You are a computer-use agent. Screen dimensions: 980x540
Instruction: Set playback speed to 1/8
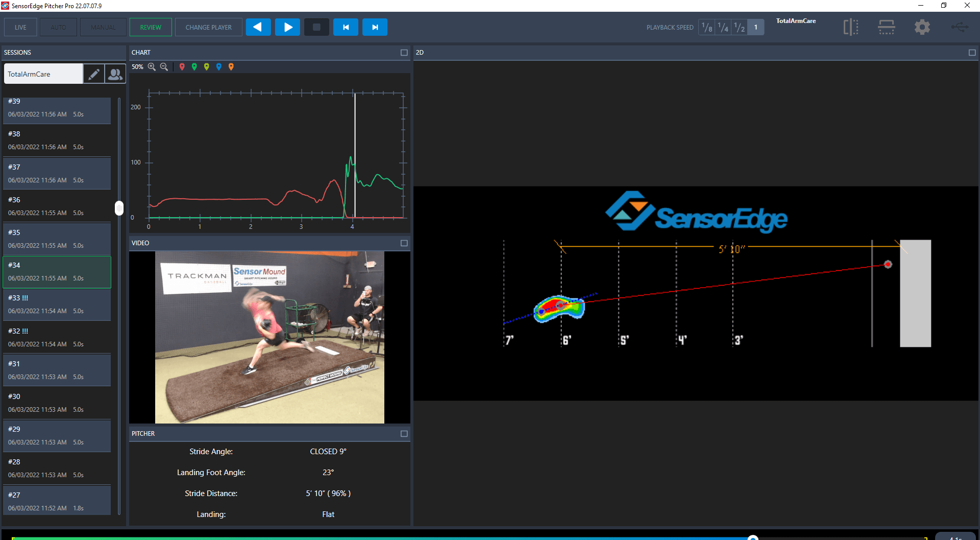tap(707, 28)
